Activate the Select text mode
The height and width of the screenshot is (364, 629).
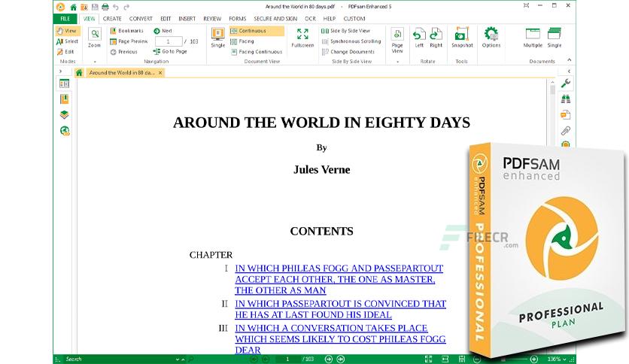point(68,41)
